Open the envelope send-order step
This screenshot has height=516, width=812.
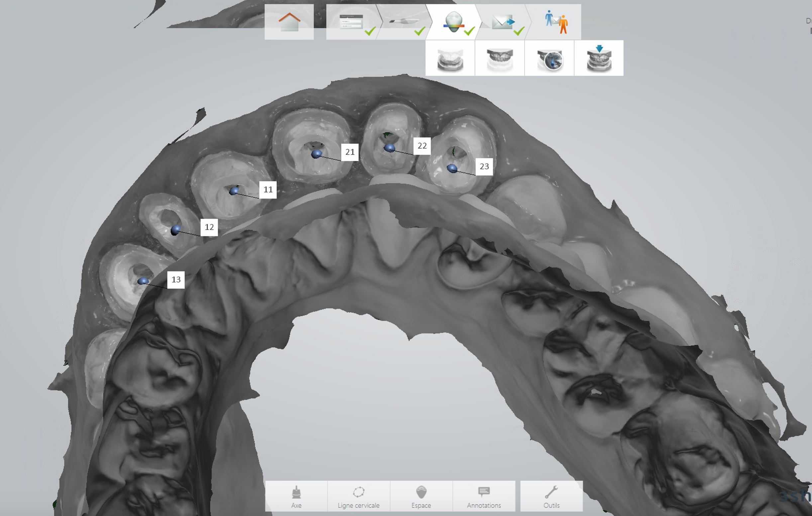502,22
